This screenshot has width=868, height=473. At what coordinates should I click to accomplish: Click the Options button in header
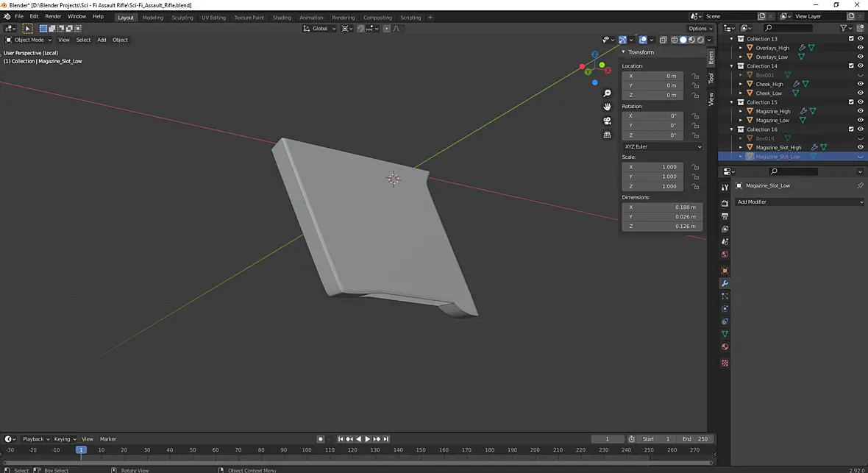pyautogui.click(x=700, y=28)
